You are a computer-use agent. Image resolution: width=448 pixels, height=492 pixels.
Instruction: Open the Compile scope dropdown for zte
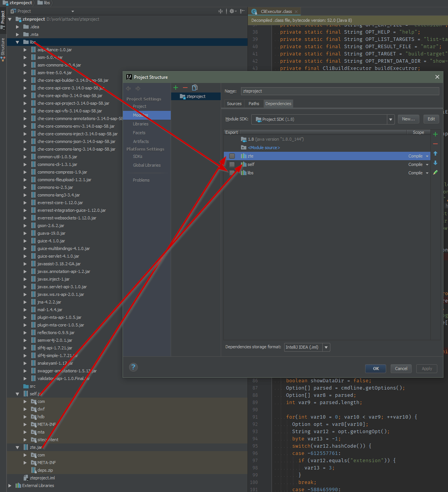coord(427,156)
